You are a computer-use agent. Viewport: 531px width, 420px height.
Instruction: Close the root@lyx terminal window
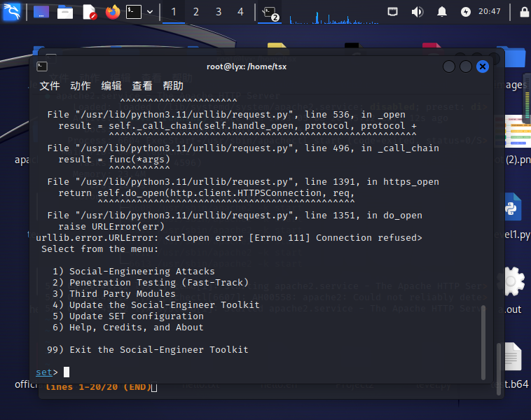[483, 66]
